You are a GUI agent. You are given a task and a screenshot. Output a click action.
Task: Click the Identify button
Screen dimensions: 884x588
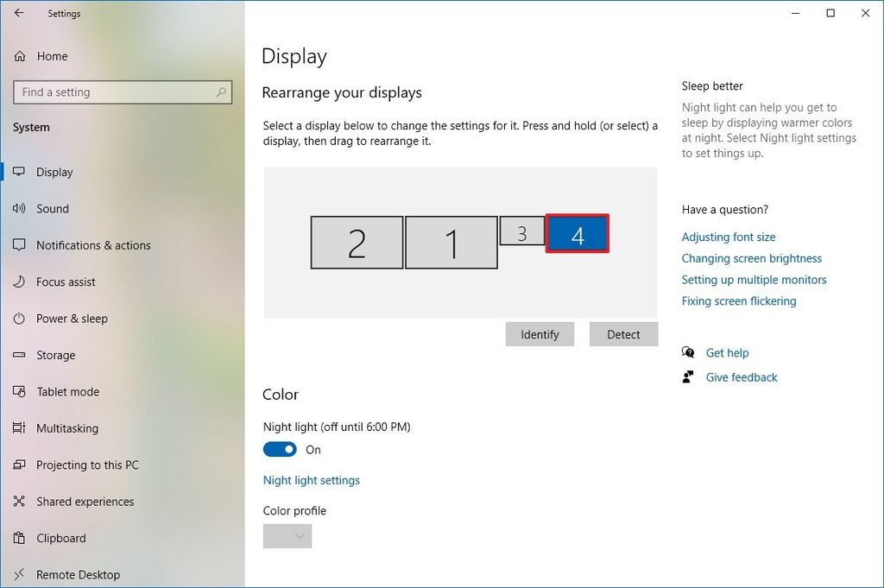click(x=540, y=334)
